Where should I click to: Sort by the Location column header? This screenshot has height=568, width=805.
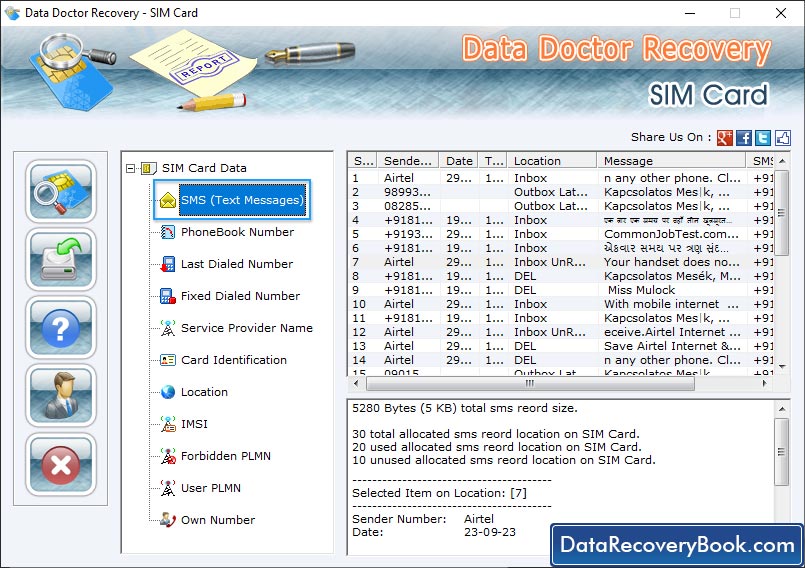pos(552,161)
